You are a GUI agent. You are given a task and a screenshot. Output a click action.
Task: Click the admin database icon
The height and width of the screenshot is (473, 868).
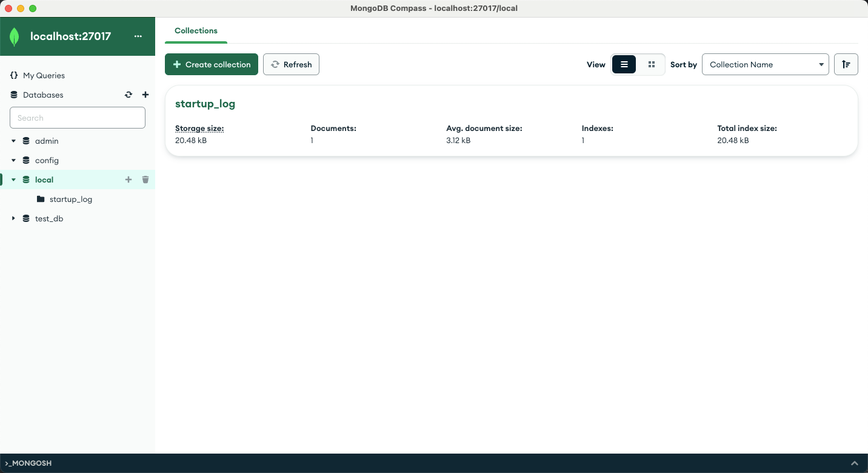tap(26, 141)
